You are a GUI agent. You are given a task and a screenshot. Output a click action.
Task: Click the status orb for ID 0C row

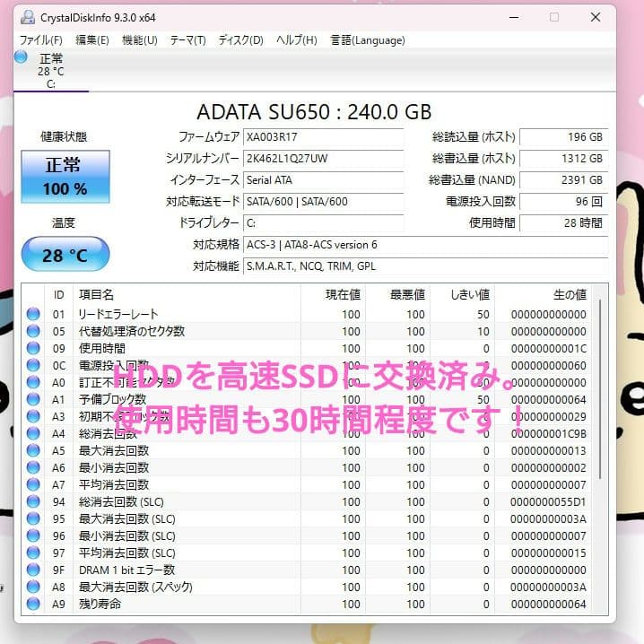[33, 365]
